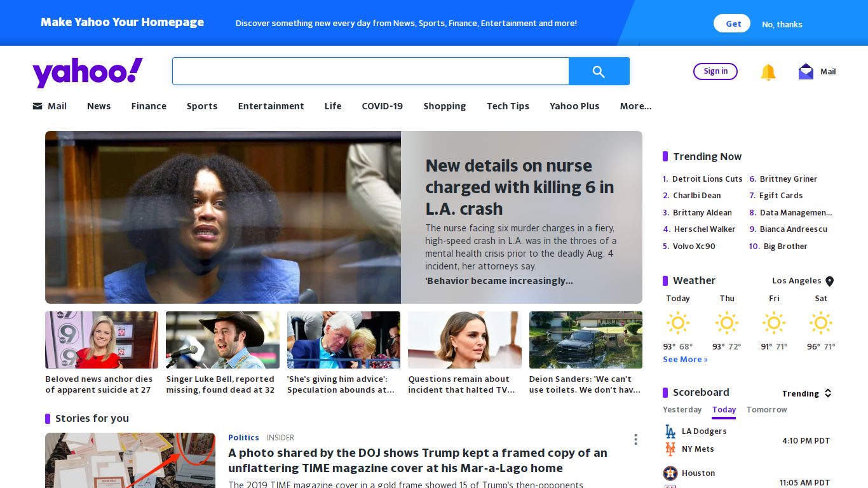Open the Mail envelope icon at top right

[806, 72]
